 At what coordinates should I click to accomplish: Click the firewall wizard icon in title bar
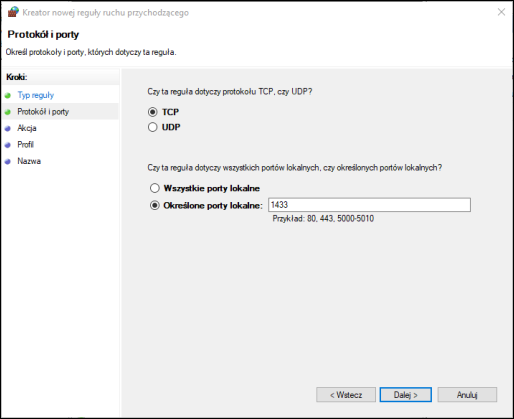click(x=13, y=12)
